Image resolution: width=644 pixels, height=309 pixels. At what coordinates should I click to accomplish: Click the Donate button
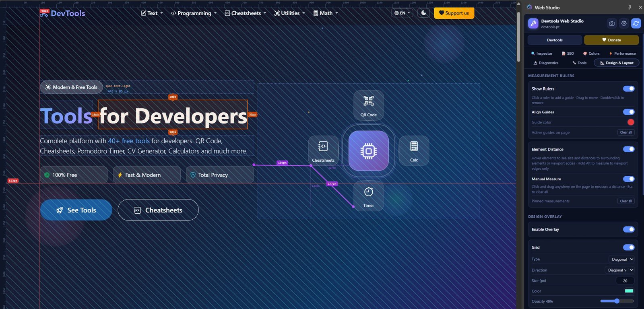tap(611, 40)
